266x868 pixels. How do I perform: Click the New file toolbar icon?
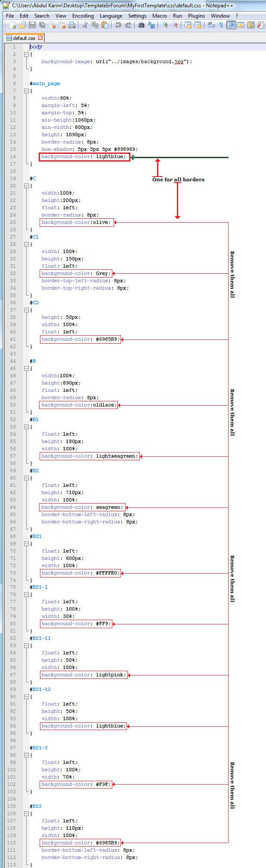click(x=12, y=25)
